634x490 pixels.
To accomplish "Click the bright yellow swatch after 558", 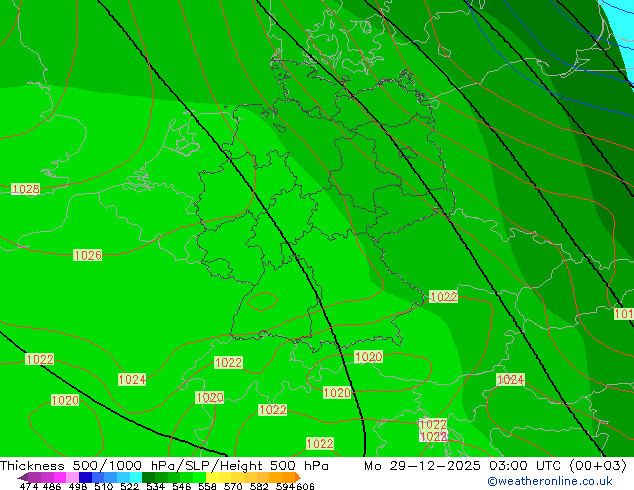I will tap(212, 477).
